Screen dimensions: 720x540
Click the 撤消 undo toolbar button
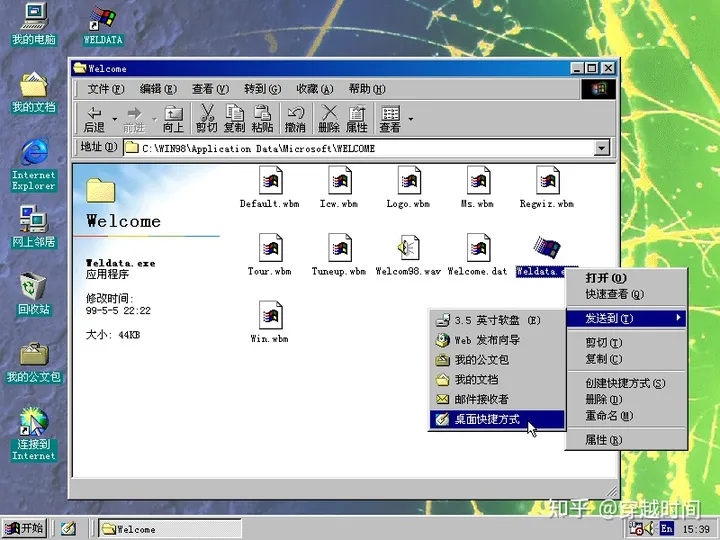click(295, 119)
